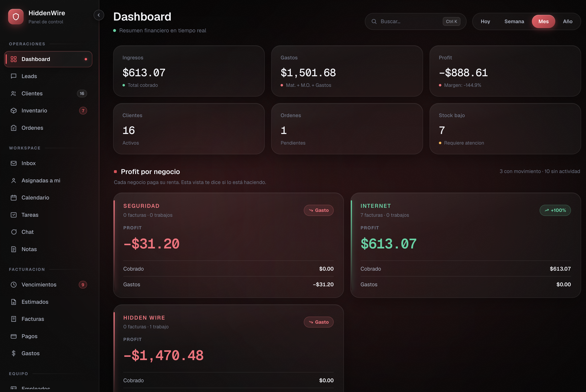Open the Profit -$888.61 card
The image size is (586, 392).
pyautogui.click(x=505, y=71)
